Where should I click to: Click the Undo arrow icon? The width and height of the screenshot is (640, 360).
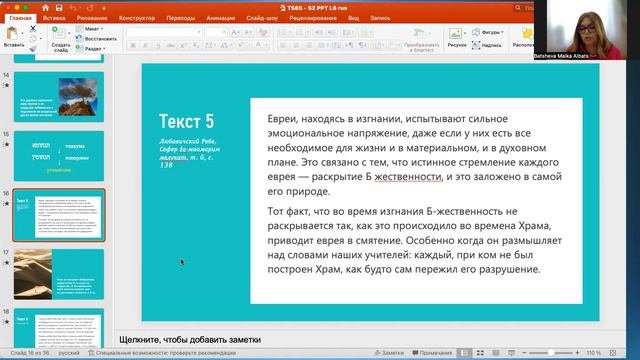pyautogui.click(x=73, y=8)
